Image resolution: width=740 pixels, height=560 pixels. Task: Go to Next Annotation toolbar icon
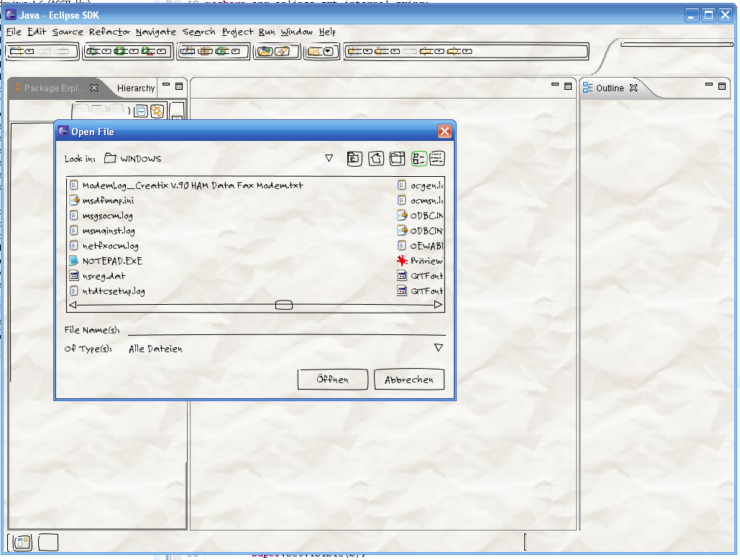pyautogui.click(x=354, y=51)
